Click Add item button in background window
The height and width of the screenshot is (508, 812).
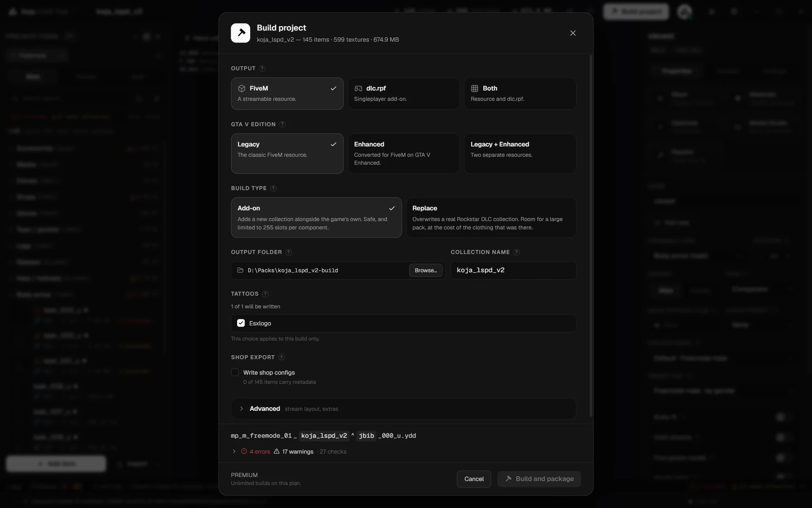point(56,464)
